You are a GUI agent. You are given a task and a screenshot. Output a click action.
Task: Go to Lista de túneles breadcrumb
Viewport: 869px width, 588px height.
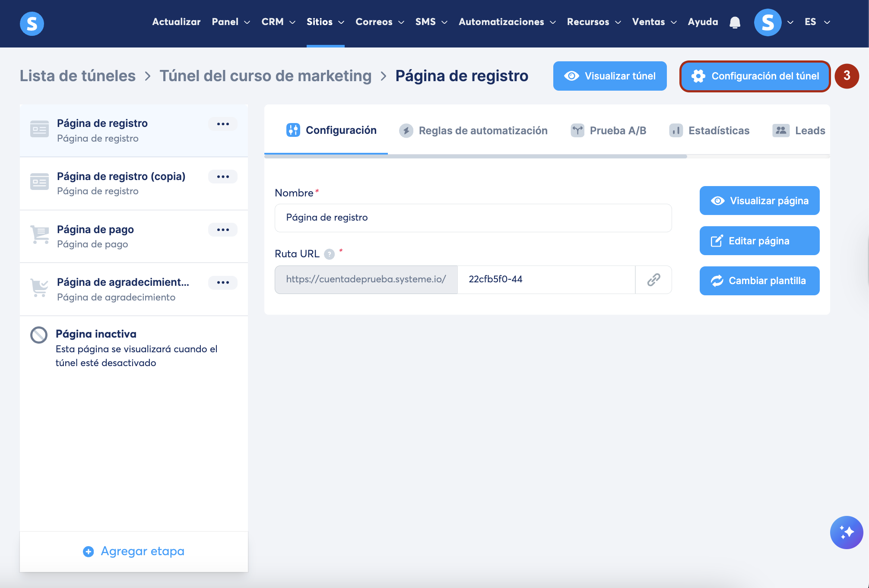click(x=78, y=76)
